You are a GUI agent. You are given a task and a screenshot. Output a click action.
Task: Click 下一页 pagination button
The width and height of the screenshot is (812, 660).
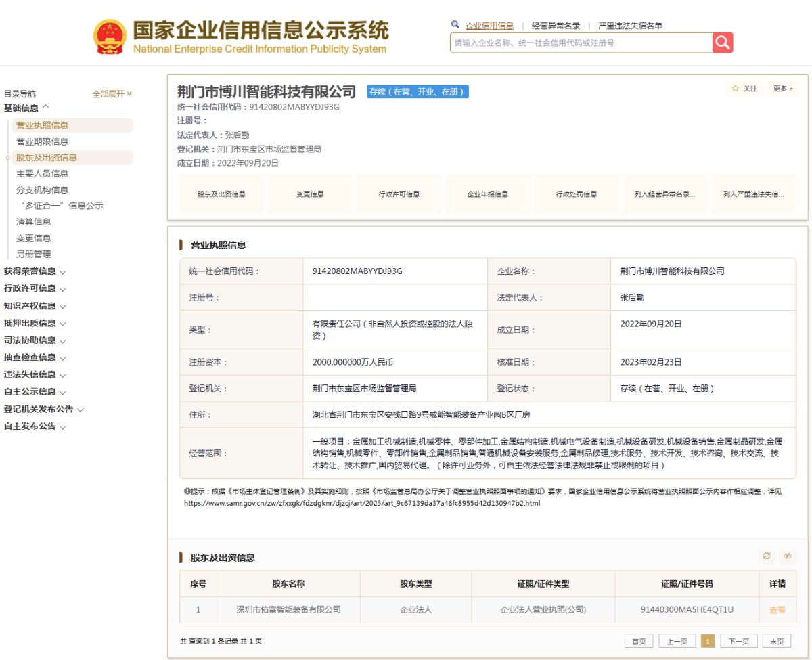(739, 641)
